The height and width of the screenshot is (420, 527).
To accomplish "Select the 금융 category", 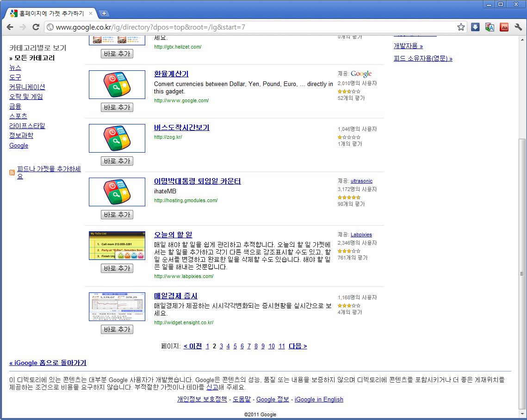I will [15, 106].
